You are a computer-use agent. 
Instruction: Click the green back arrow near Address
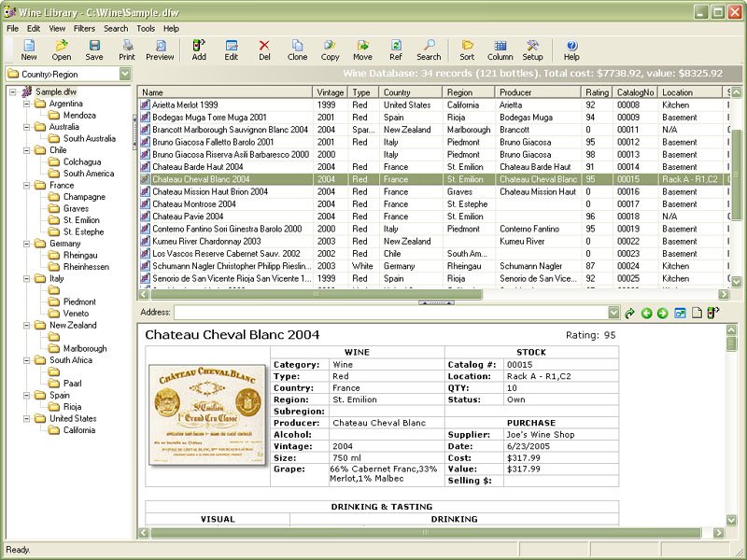click(646, 313)
